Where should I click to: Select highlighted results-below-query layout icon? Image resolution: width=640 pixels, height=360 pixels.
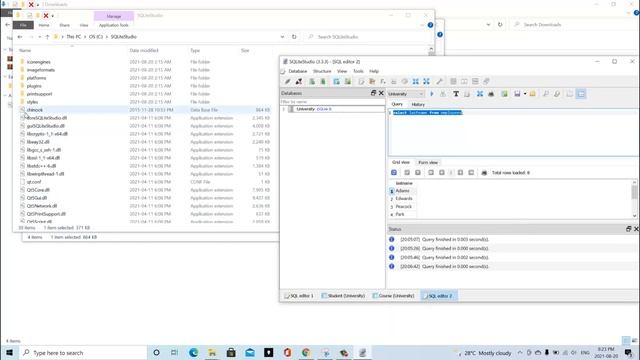581,94
